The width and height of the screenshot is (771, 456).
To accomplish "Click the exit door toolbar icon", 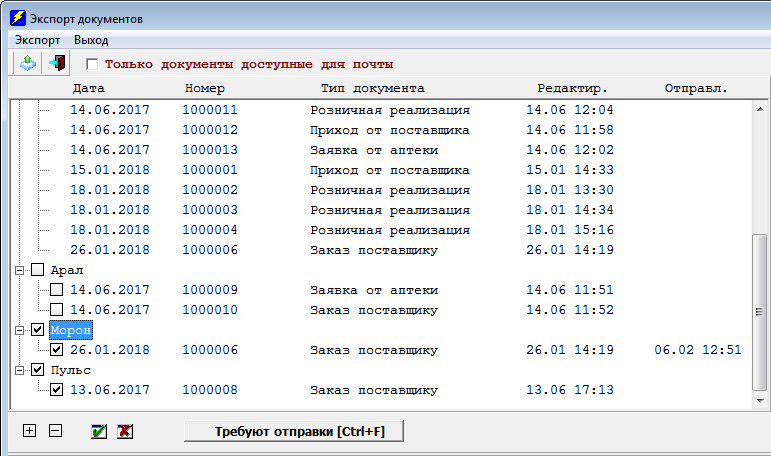I will 57,63.
